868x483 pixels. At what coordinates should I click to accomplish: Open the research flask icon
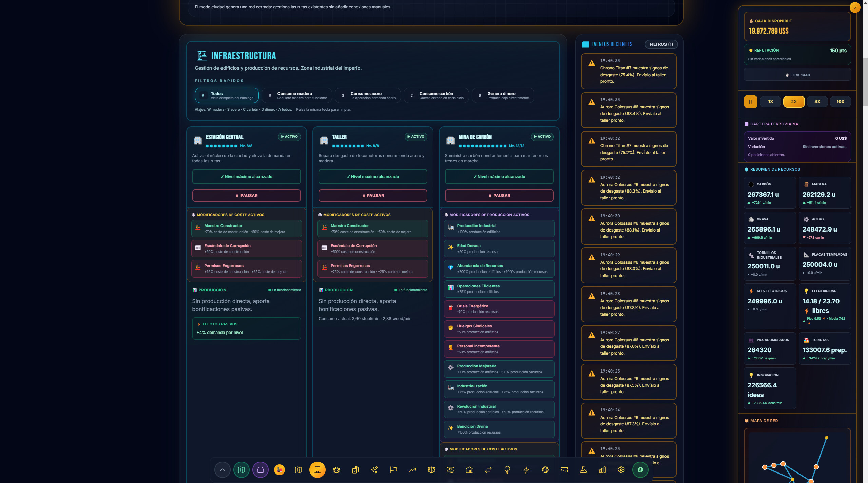(583, 470)
